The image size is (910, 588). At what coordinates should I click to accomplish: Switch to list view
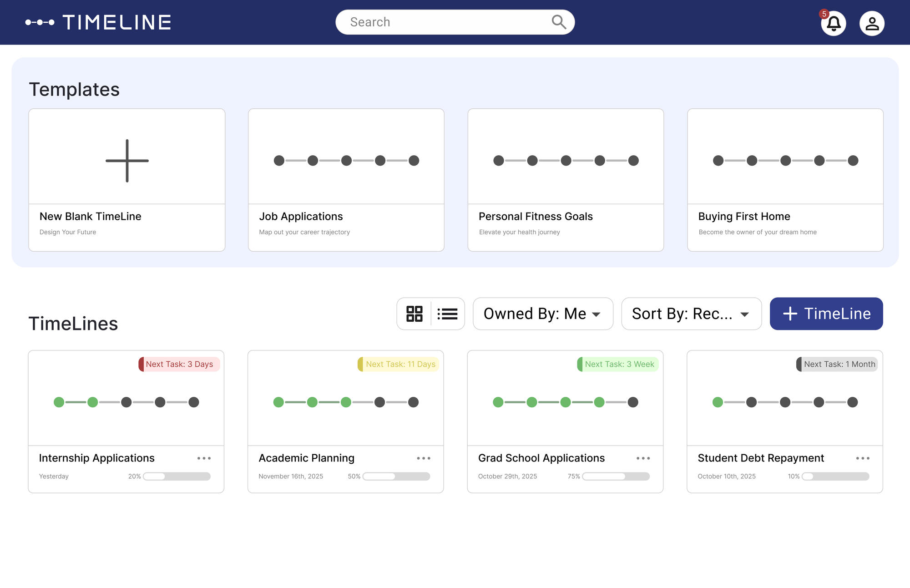point(448,314)
